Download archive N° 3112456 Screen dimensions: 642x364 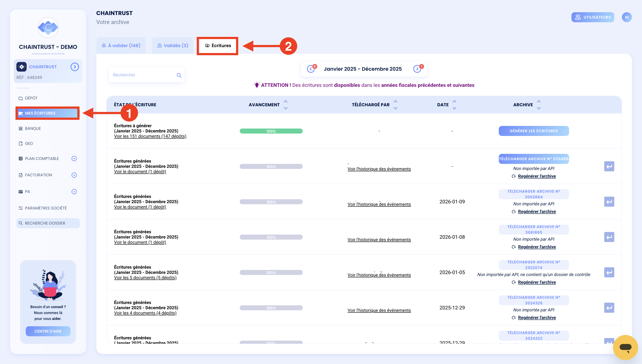[x=534, y=159]
